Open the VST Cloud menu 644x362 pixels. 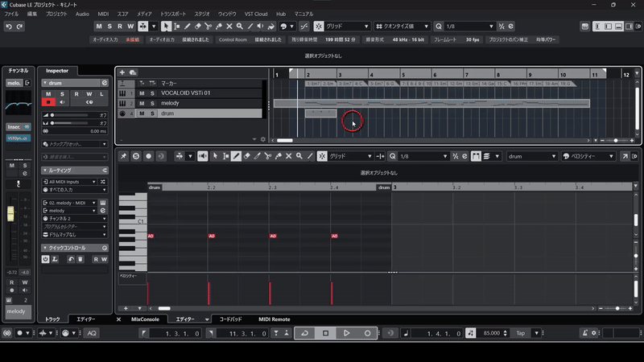256,14
